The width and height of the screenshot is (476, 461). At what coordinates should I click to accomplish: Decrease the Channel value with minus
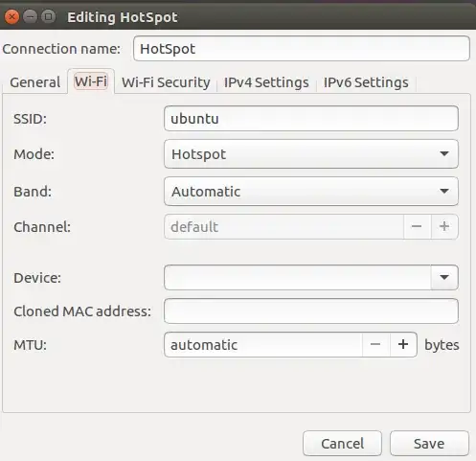tap(417, 226)
